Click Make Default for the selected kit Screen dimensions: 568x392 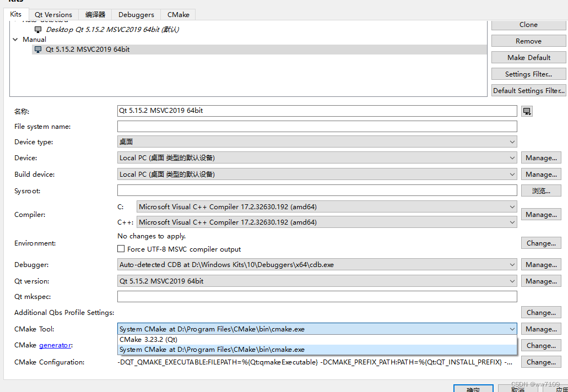click(528, 57)
